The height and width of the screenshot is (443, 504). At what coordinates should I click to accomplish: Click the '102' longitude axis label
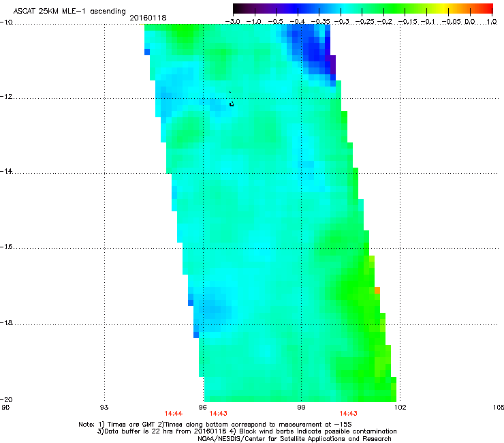pyautogui.click(x=400, y=408)
